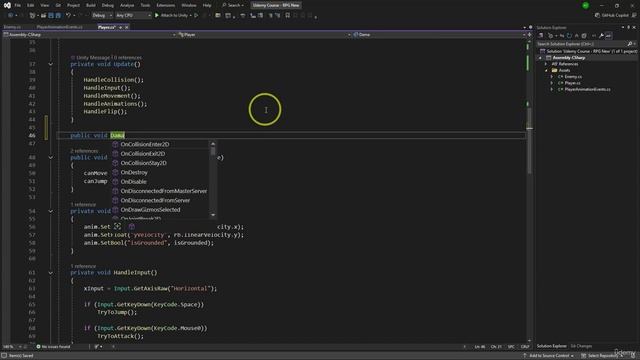This screenshot has width=640, height=360.
Task: Switch to the Enemy.cs tab
Action: (12, 27)
